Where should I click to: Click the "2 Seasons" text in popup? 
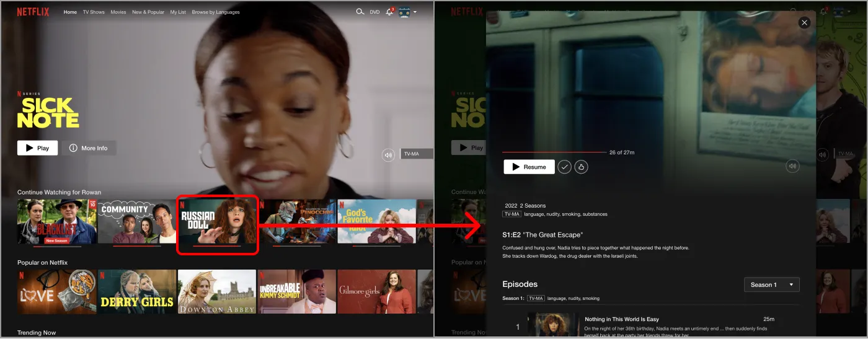coord(533,205)
